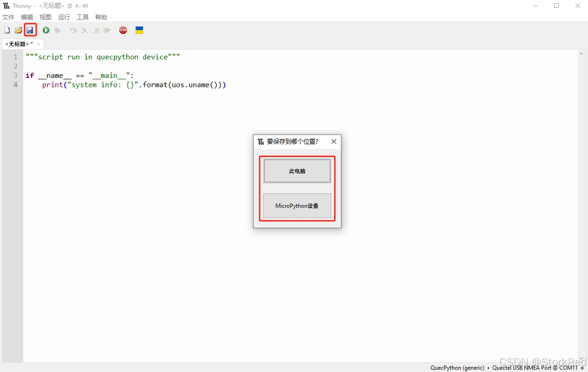Stop the backend with the red STOP icon
This screenshot has height=372, width=588.
tap(123, 30)
